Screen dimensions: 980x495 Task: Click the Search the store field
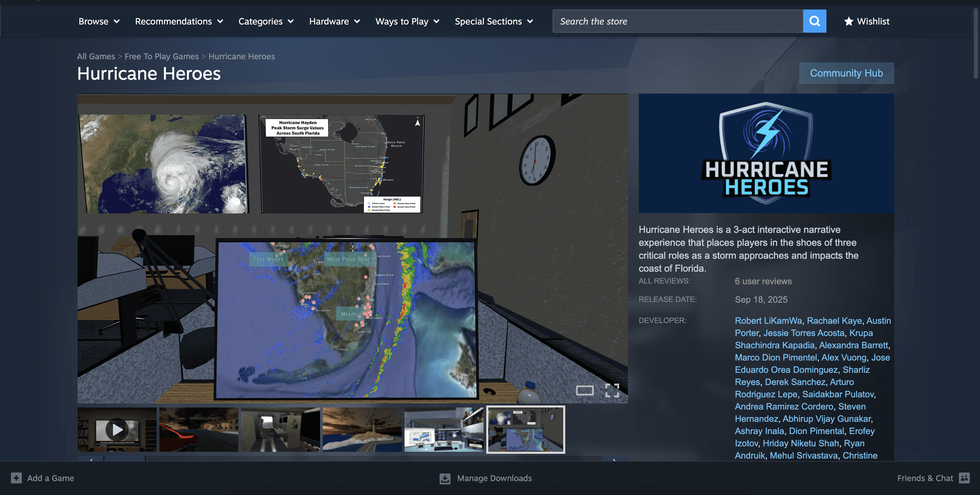pyautogui.click(x=677, y=21)
